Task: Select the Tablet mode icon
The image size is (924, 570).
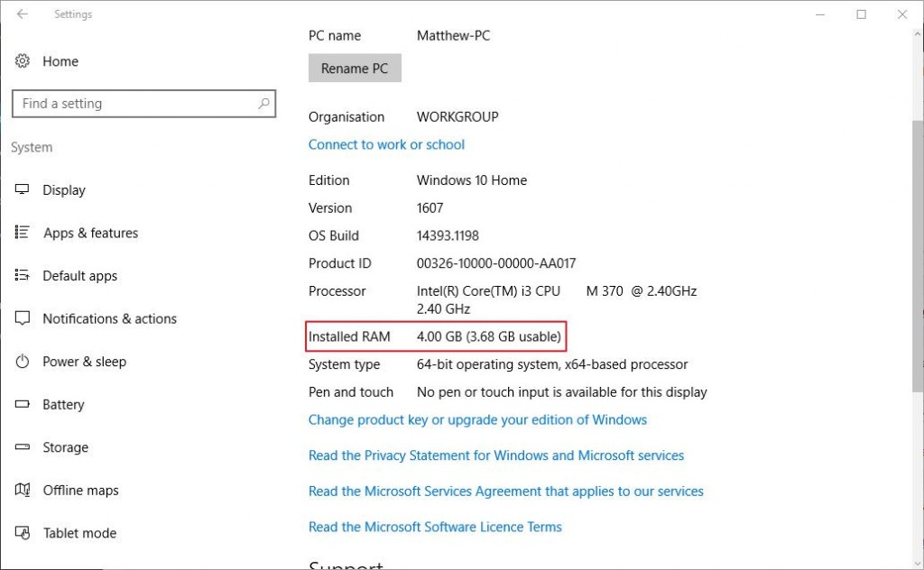Action: pos(24,533)
